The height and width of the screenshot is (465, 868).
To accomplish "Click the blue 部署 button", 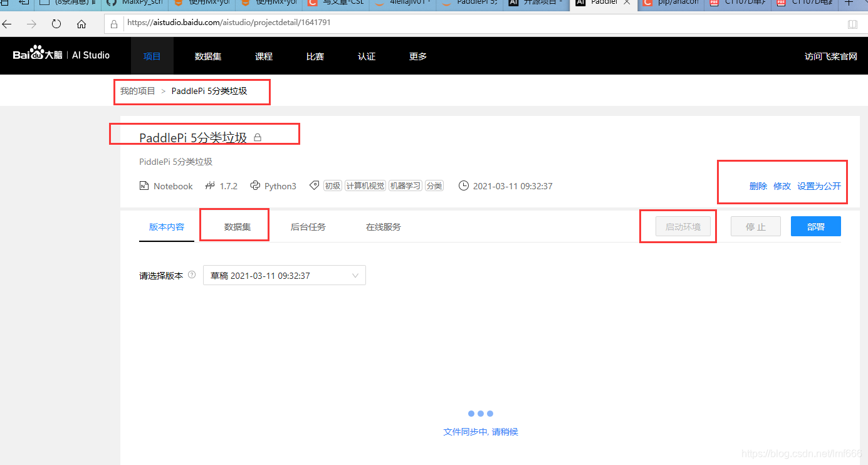I will tap(816, 227).
